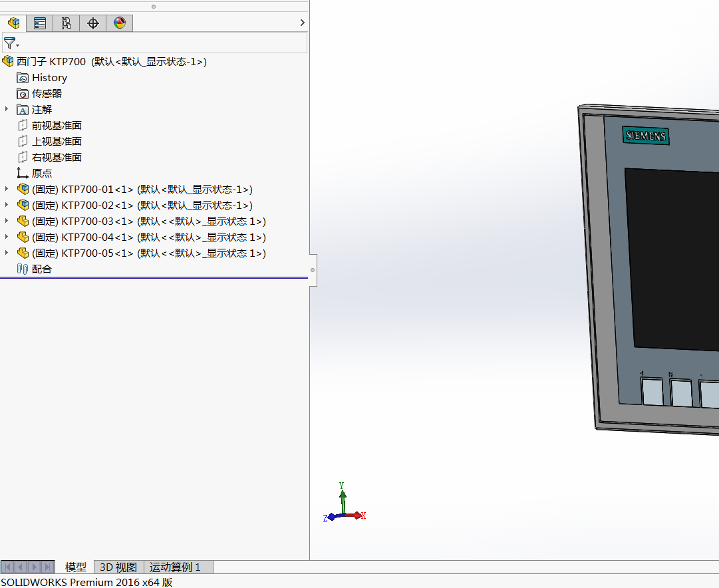Expand the 注解 annotations node
719x588 pixels.
click(7, 109)
